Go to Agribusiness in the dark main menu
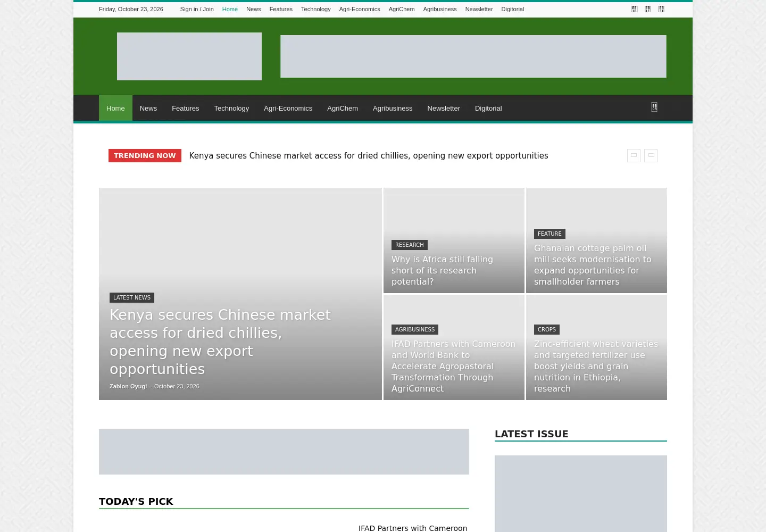Viewport: 766px width, 532px height. pyautogui.click(x=393, y=108)
